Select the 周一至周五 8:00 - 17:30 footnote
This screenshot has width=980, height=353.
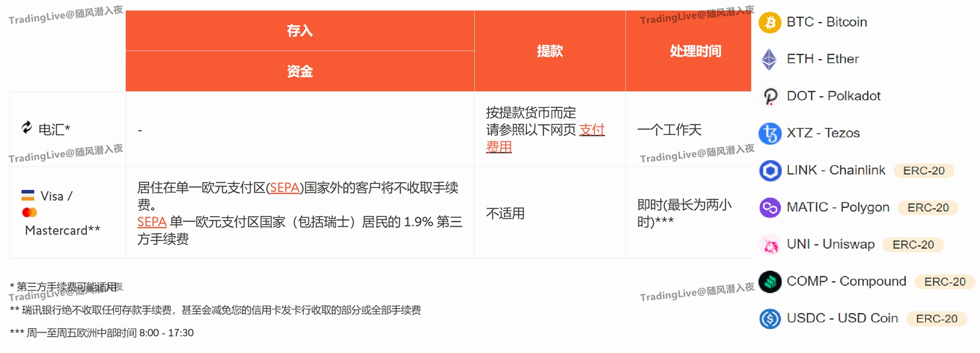coord(102,333)
